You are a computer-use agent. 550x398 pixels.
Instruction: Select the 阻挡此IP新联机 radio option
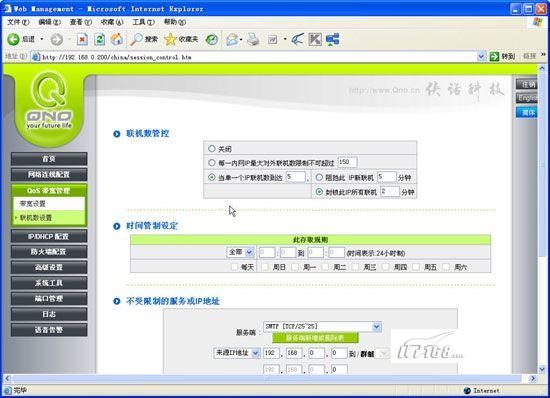pos(319,177)
